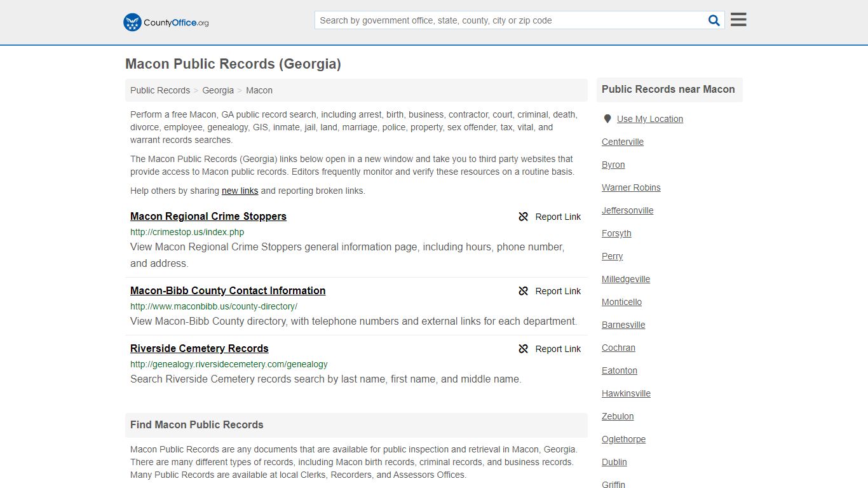Click broken-link icon for Riverside Cemetery Records
868x488 pixels.
(524, 349)
